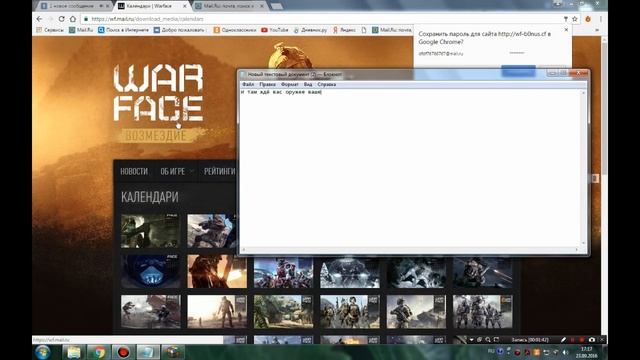Viewport: 640px width, 360px height.
Task: Switch to Notepad in the taskbar
Action: [x=148, y=352]
